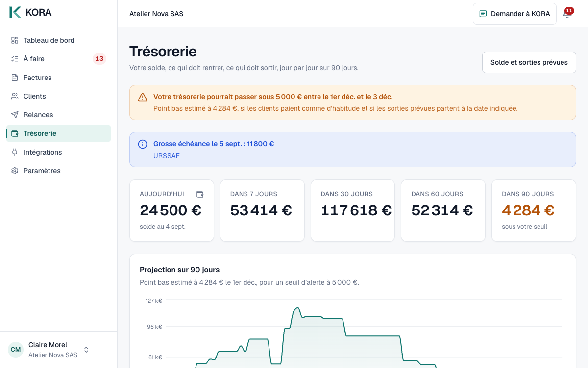This screenshot has height=368, width=588.
Task: Go to Factures in sidebar
Action: click(x=59, y=78)
